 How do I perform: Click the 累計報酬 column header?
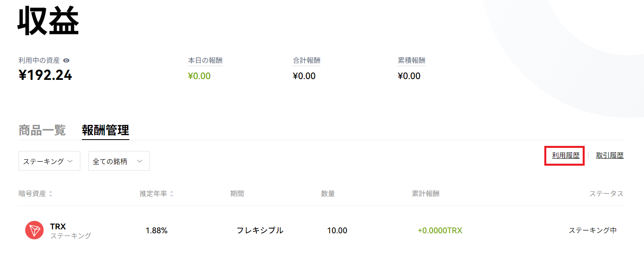[x=426, y=194]
